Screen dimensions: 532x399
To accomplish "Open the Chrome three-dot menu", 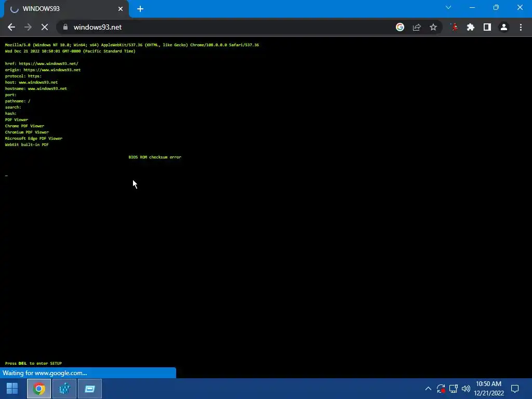I will pos(521,27).
